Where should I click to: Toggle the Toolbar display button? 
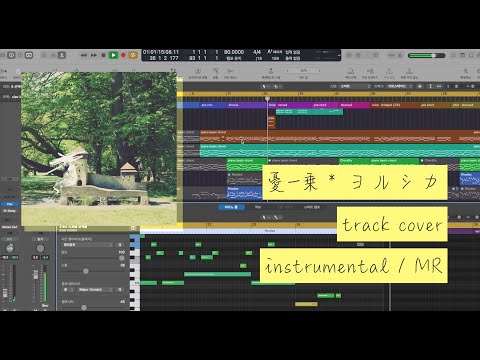point(29,55)
